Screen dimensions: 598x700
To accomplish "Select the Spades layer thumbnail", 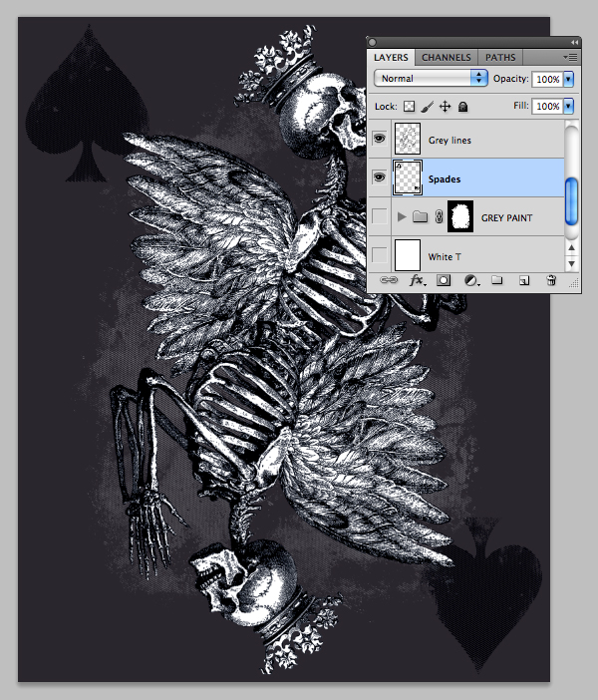I will click(x=408, y=177).
